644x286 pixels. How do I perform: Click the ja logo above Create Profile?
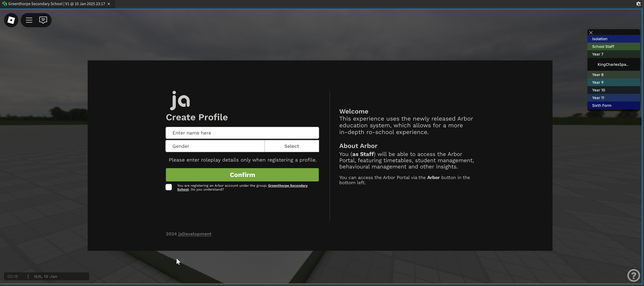tap(180, 100)
